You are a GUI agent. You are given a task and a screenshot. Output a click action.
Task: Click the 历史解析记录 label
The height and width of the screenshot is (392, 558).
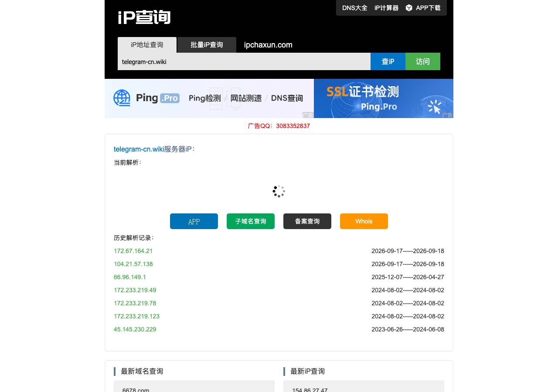133,238
